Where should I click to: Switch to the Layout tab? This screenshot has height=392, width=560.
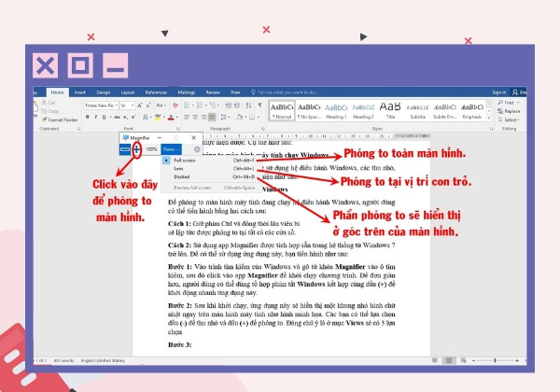(x=128, y=92)
